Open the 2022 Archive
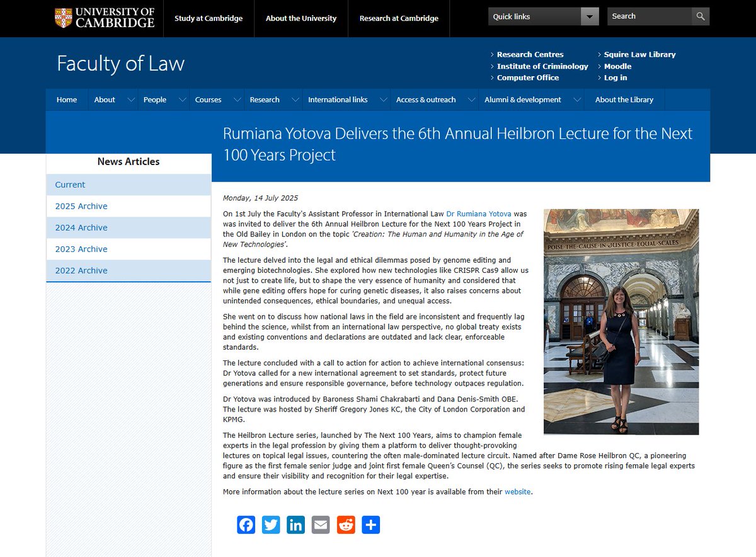The height and width of the screenshot is (557, 756). click(x=129, y=270)
